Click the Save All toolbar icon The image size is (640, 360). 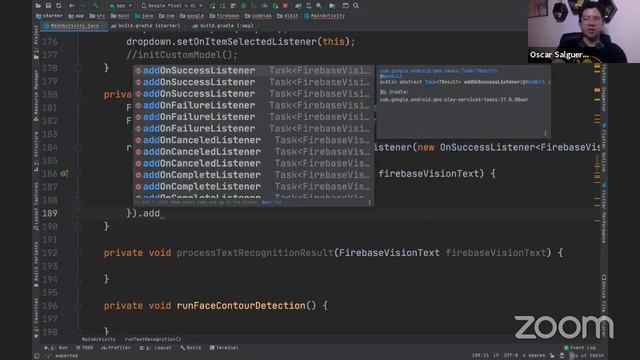(x=48, y=6)
